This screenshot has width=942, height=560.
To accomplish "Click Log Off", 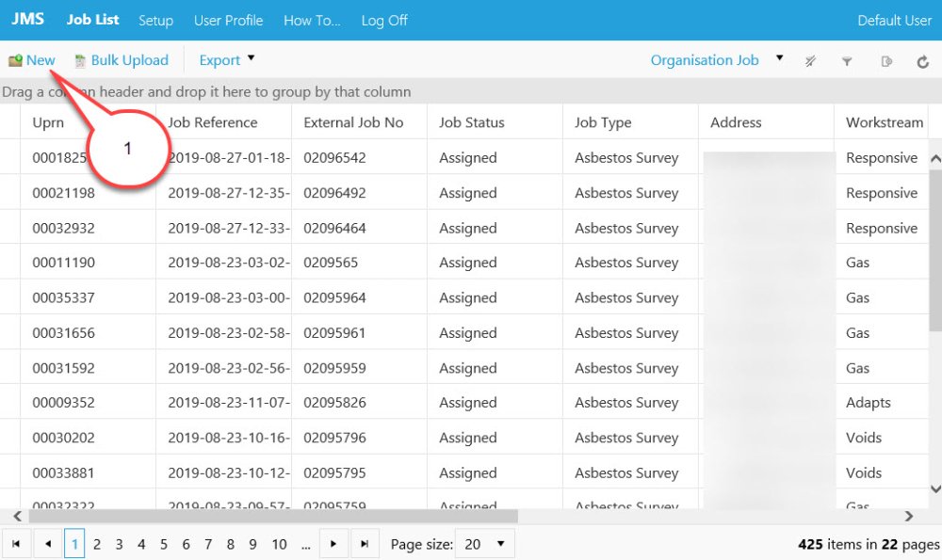I will (384, 21).
